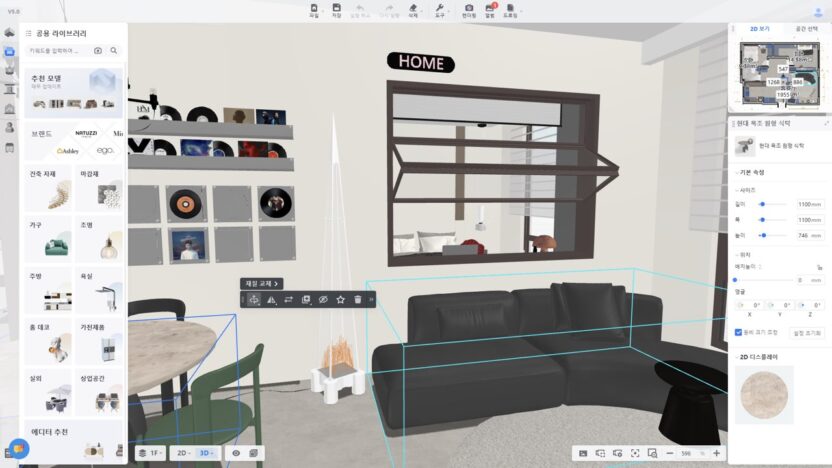Switch to the 공간 선택 tab
This screenshot has width=832, height=468.
pyautogui.click(x=805, y=30)
